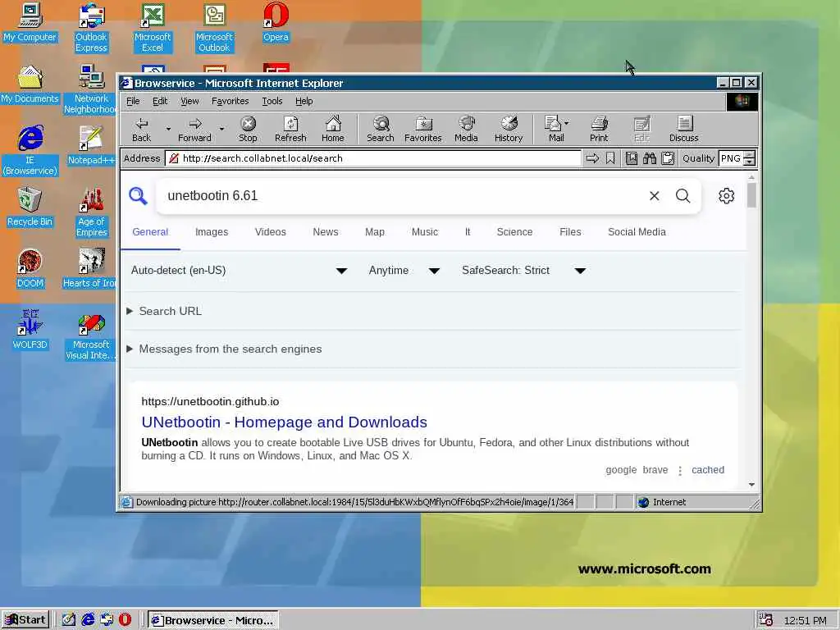Open the File menu
The height and width of the screenshot is (630, 840).
133,101
